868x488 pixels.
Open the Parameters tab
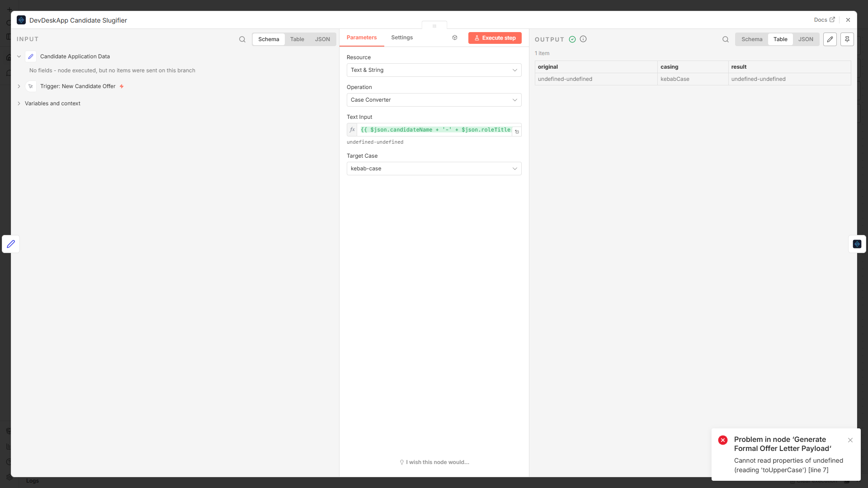362,38
